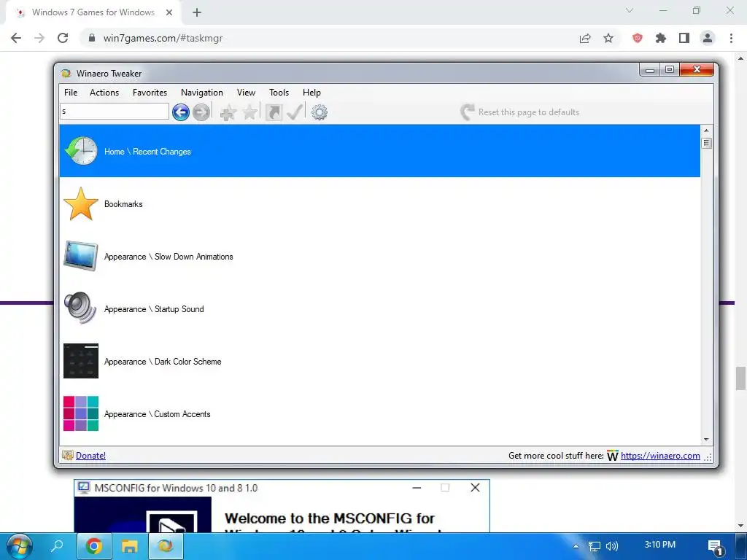
Task: Click the taskbar search magnifier icon
Action: click(57, 545)
